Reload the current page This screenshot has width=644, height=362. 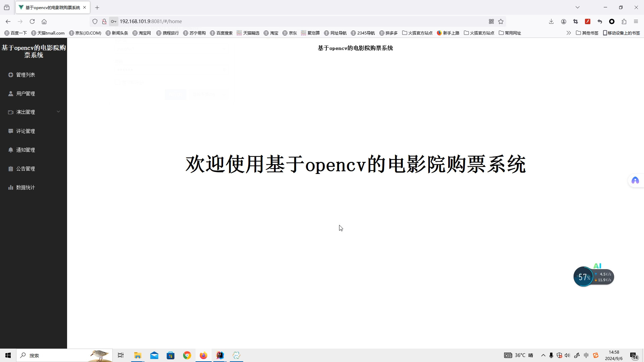pyautogui.click(x=32, y=21)
